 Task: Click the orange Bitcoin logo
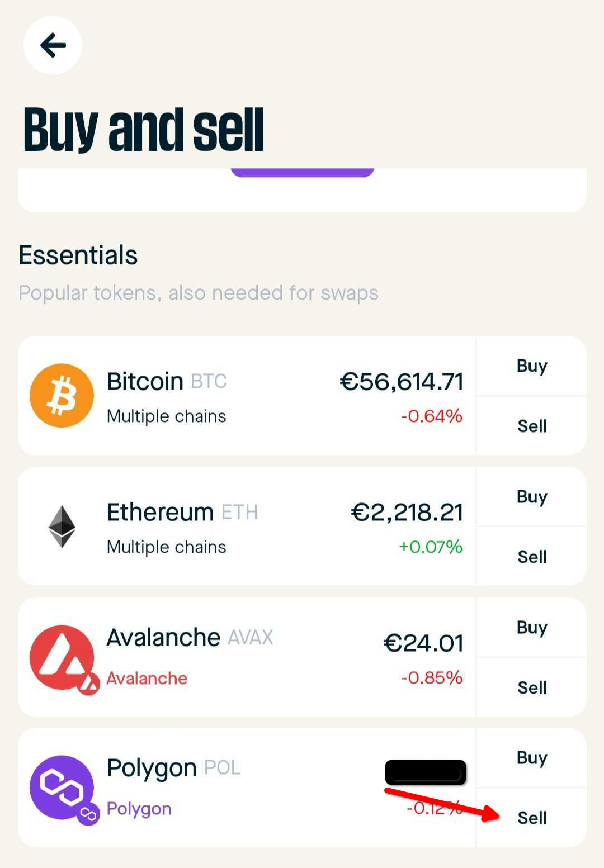tap(62, 396)
